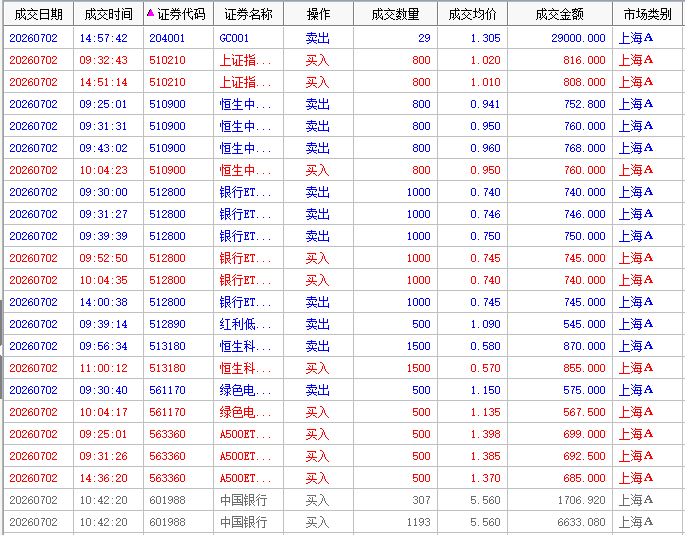Click trade time 11:00:12
This screenshot has height=535, width=685.
[104, 368]
